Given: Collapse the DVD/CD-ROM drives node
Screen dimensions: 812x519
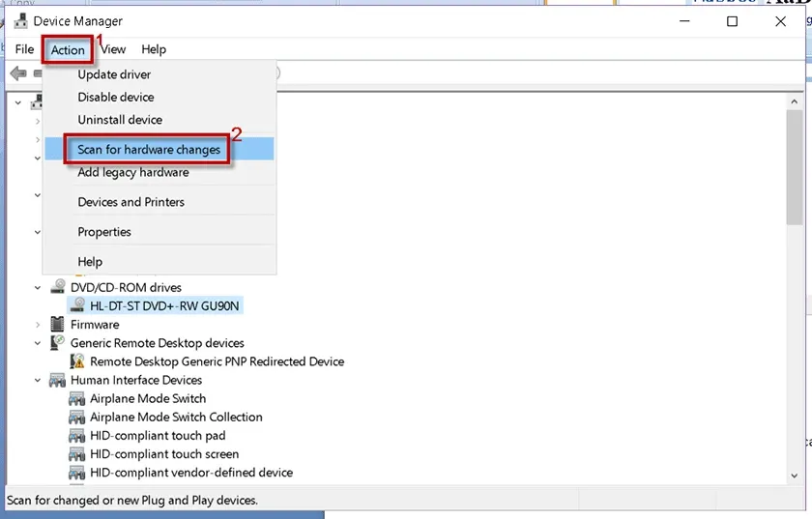Looking at the screenshot, I should (38, 288).
